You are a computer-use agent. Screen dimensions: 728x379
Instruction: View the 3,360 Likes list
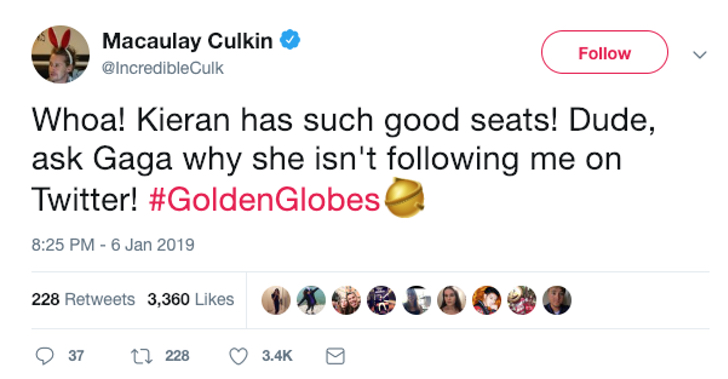[191, 300]
